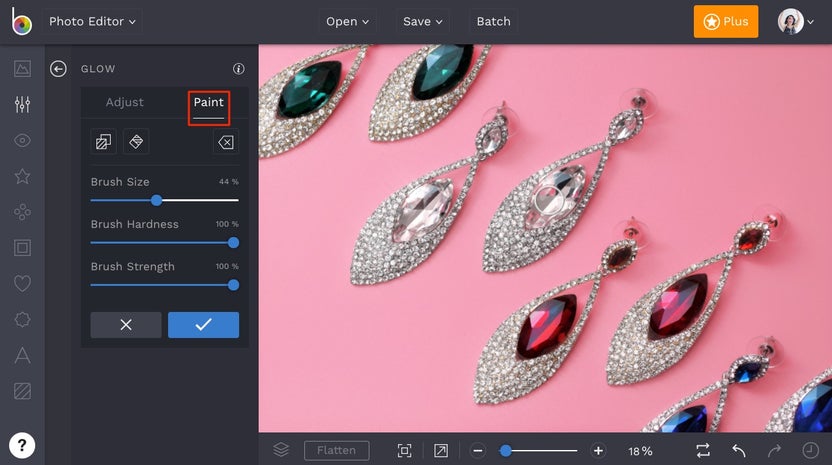Adjust the Brush Hardness slider
832x465 pixels.
pyautogui.click(x=164, y=243)
